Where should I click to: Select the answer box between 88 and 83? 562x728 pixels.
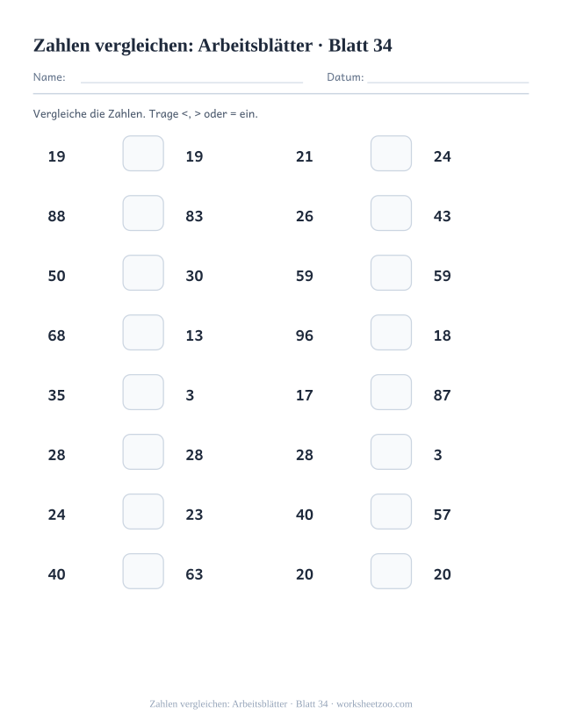click(143, 213)
